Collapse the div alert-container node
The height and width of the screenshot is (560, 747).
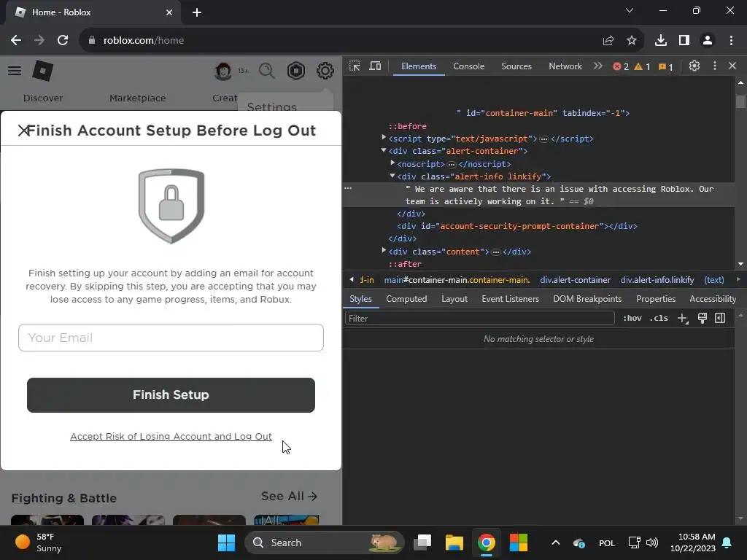click(x=384, y=150)
